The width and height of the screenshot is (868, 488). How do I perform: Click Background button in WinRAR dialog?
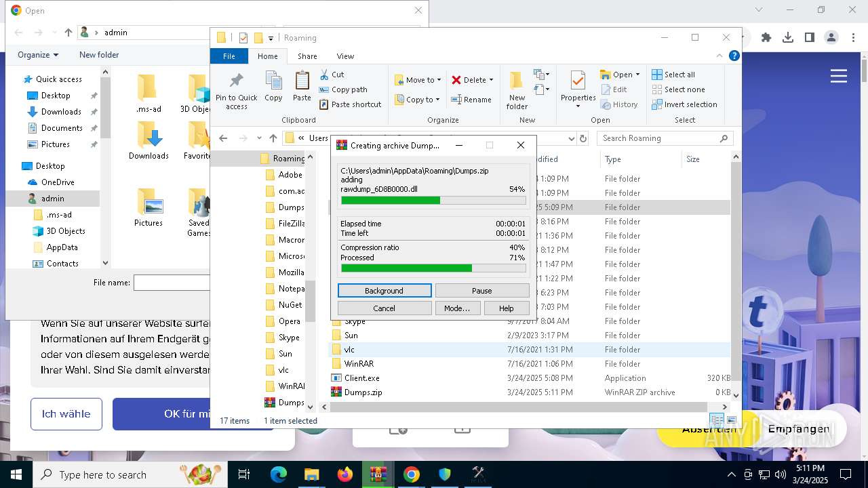pyautogui.click(x=384, y=291)
